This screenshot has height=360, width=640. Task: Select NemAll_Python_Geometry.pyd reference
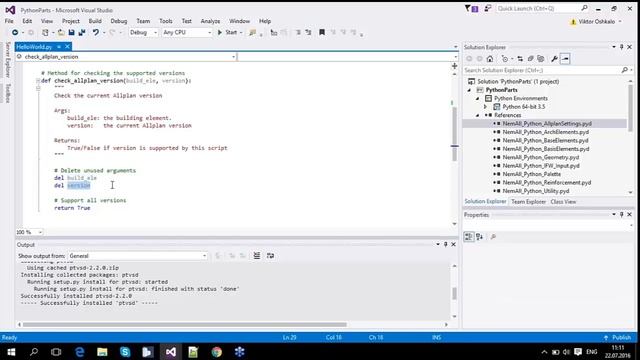(540, 157)
